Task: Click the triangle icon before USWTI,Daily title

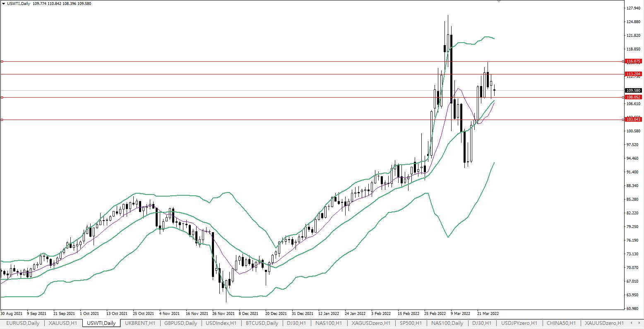Action: pyautogui.click(x=3, y=3)
